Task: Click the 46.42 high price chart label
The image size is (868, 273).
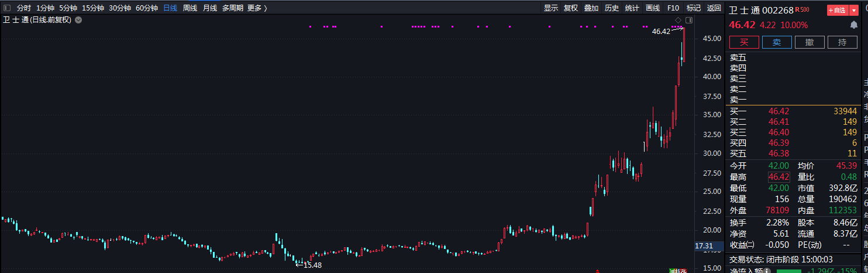Action: pos(661,32)
